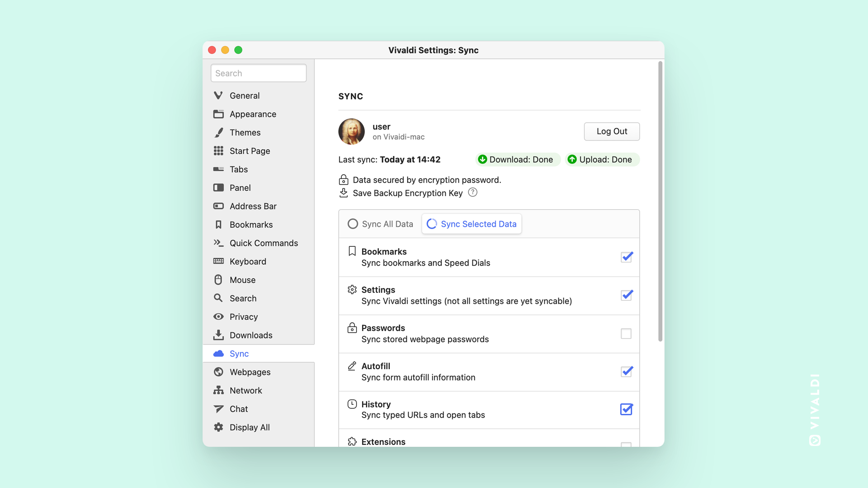
Task: Click the help question mark icon
Action: (x=472, y=192)
